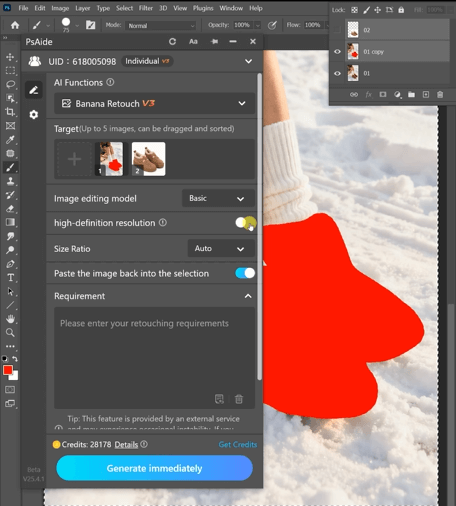The image size is (456, 506).
Task: Select the Lasso tool
Action: [10, 84]
